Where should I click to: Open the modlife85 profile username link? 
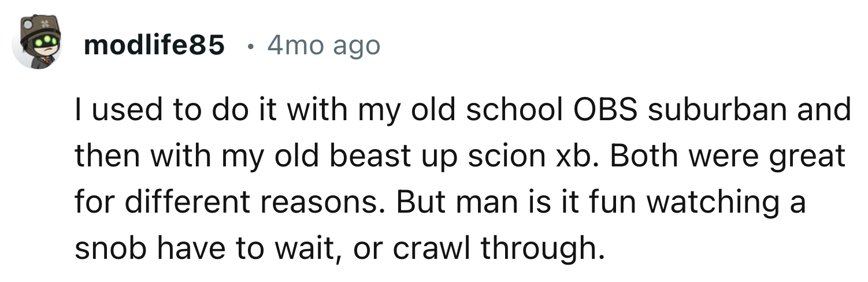coord(154,45)
